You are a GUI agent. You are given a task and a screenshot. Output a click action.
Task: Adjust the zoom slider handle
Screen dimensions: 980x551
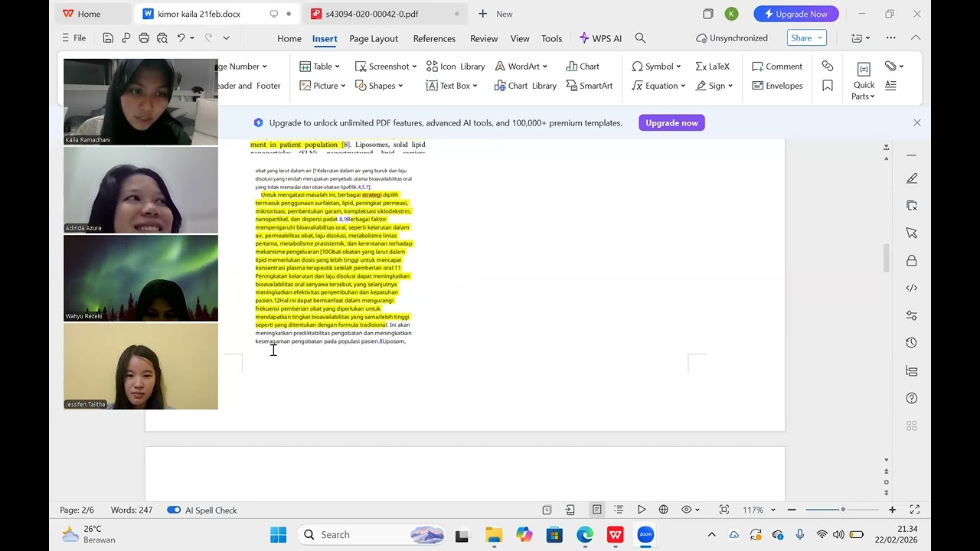(843, 510)
